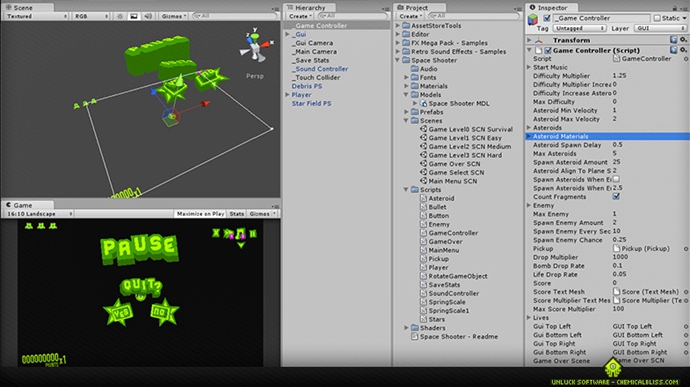This screenshot has height=387, width=690.
Task: Open object picker for Gui Top Left
Action: 686,327
